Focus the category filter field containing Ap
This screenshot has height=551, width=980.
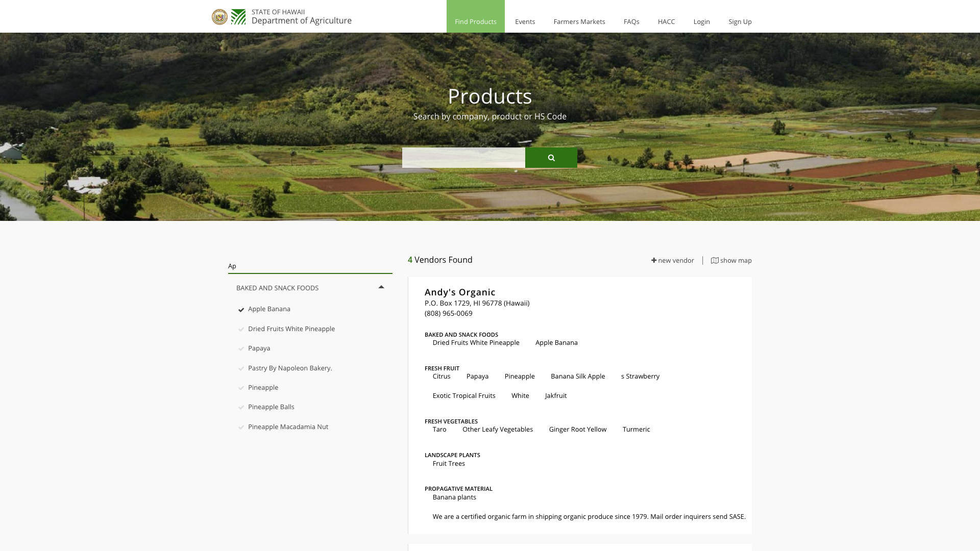click(309, 266)
